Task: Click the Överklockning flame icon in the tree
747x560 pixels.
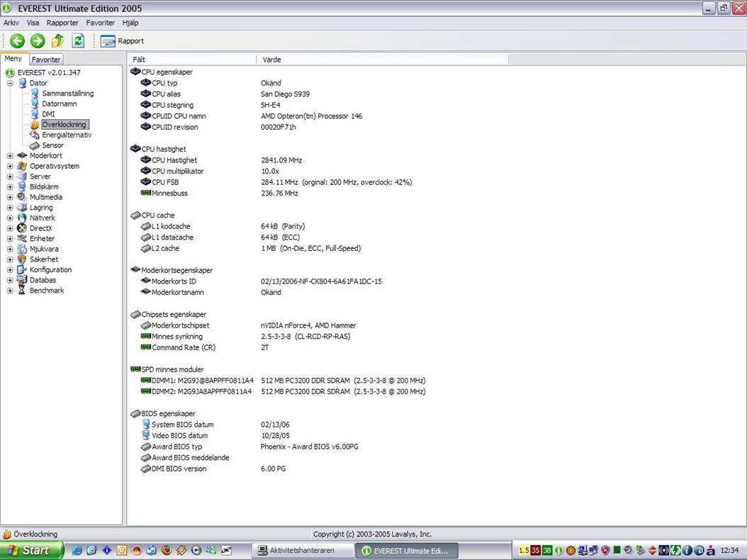Action: (x=34, y=124)
